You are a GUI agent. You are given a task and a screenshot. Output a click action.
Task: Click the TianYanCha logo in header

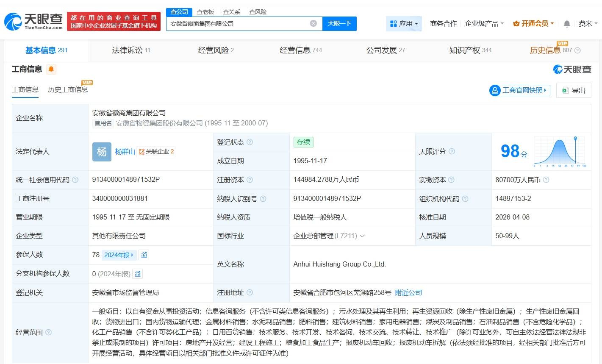click(33, 21)
